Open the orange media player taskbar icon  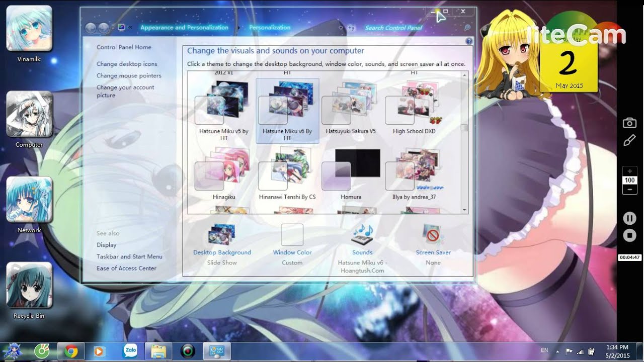coord(99,351)
